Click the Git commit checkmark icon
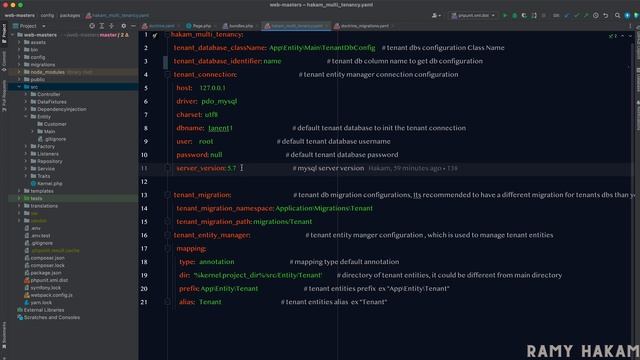 [x=576, y=16]
